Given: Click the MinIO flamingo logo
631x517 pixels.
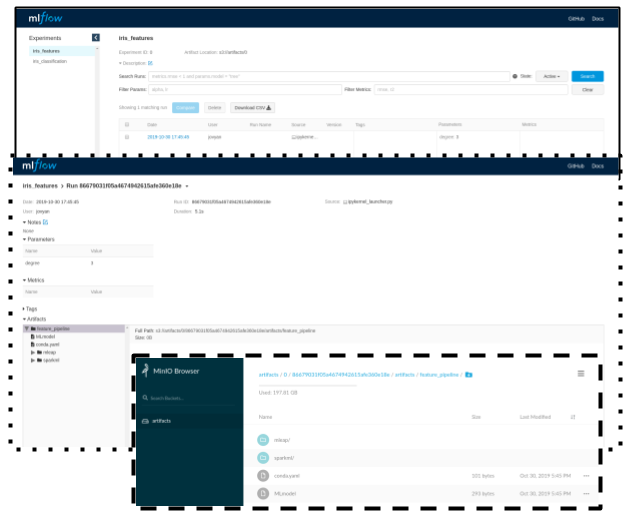Looking at the screenshot, I should pyautogui.click(x=146, y=371).
